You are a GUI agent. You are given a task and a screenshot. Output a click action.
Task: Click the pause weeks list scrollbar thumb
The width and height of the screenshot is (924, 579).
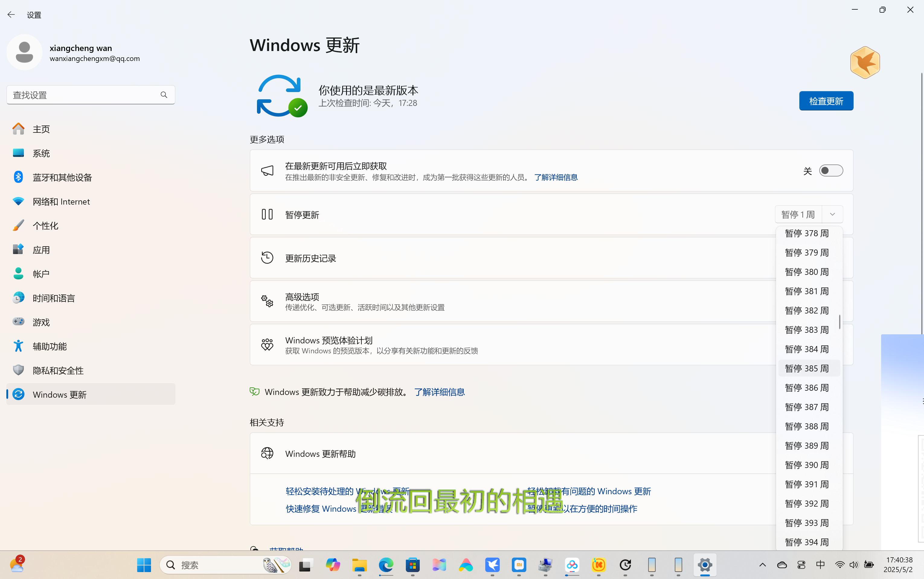(839, 322)
